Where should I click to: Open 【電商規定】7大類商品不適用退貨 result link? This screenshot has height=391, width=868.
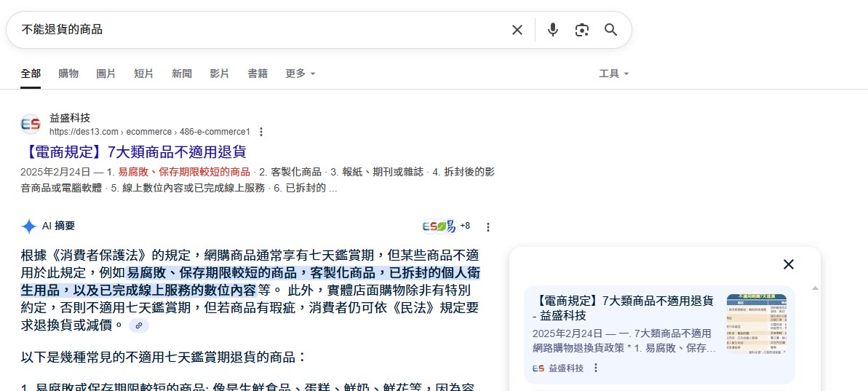137,152
